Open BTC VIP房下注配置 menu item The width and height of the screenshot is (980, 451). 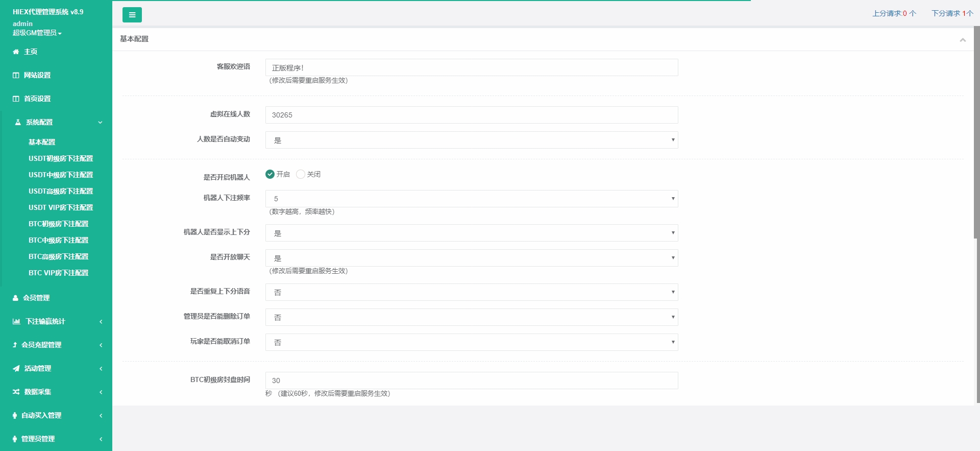point(58,273)
